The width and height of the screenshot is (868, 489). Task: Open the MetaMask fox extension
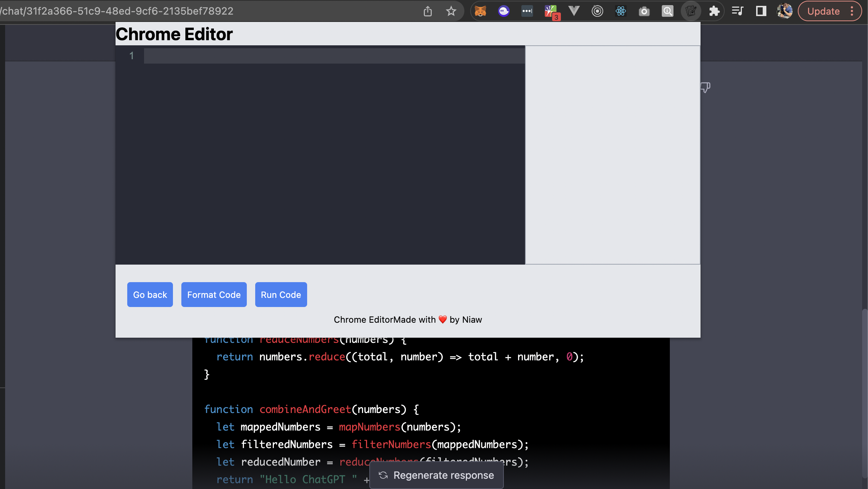[480, 11]
